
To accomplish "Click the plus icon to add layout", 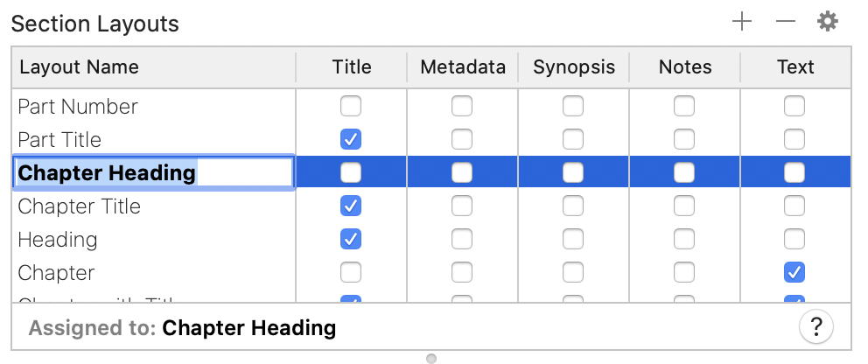I will pos(742,22).
